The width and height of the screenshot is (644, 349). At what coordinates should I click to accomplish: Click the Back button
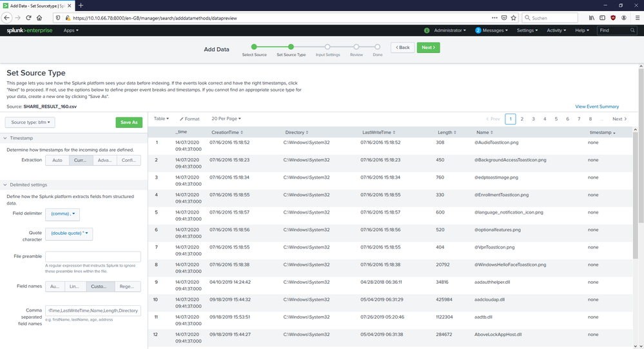402,47
